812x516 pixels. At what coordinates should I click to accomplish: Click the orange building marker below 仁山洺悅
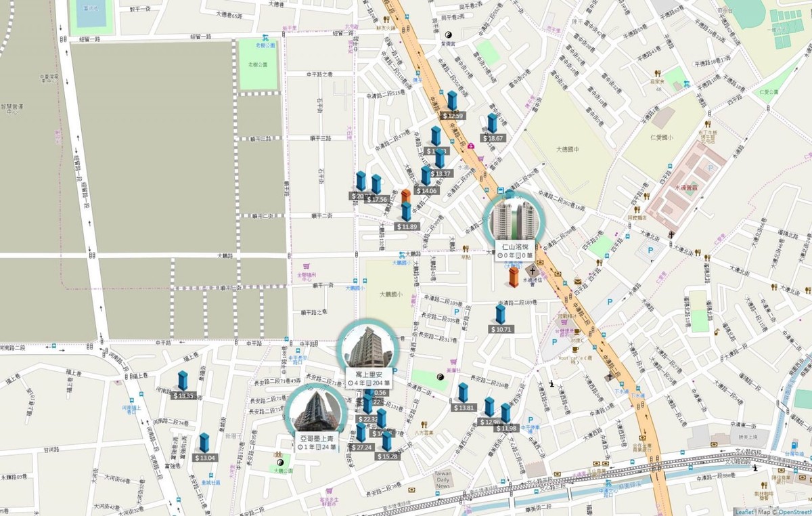pyautogui.click(x=514, y=276)
